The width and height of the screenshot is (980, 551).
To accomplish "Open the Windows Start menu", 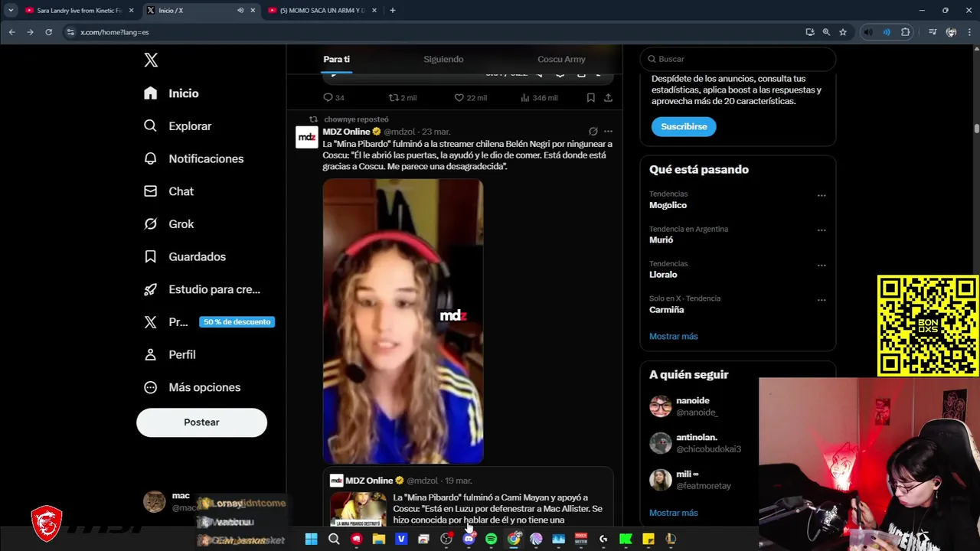I will point(311,539).
